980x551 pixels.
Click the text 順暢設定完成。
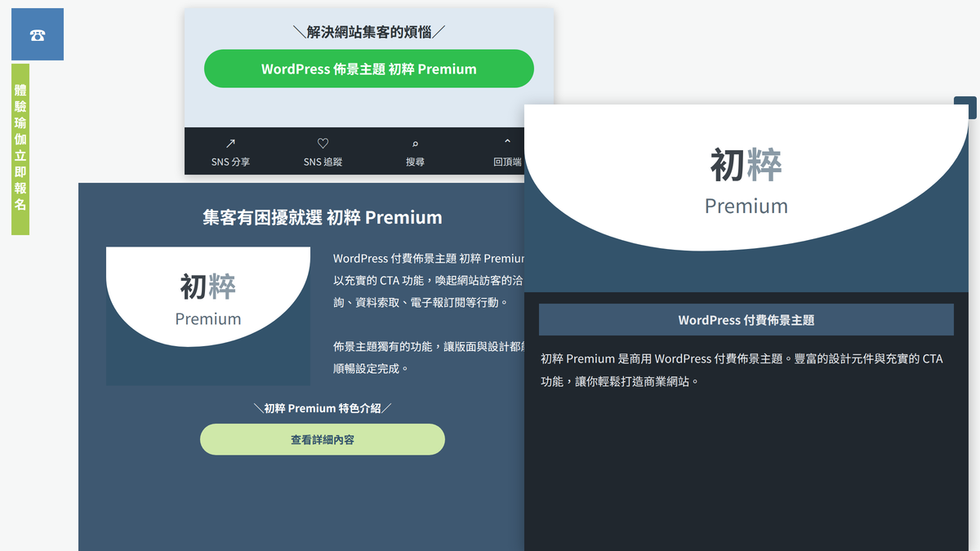coord(371,369)
